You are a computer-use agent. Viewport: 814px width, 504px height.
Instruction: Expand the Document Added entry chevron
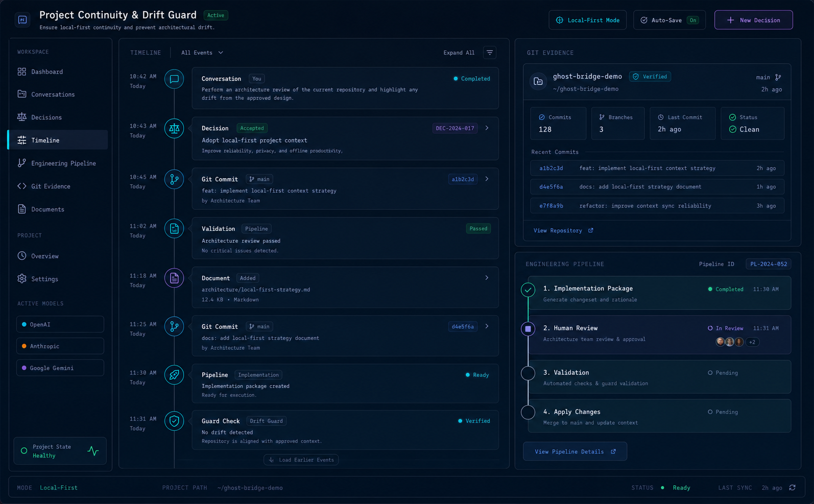point(487,278)
